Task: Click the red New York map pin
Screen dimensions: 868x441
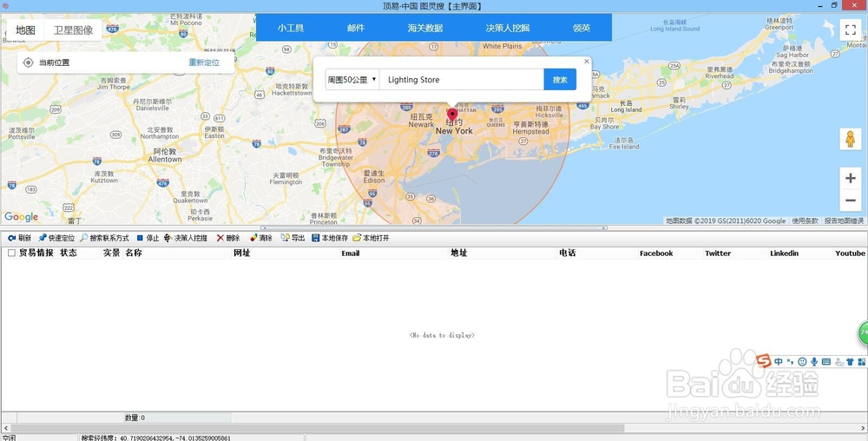Action: pyautogui.click(x=452, y=115)
